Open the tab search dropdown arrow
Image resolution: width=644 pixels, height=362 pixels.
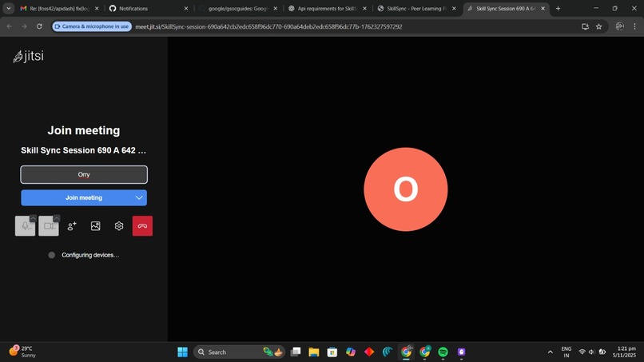coord(8,8)
